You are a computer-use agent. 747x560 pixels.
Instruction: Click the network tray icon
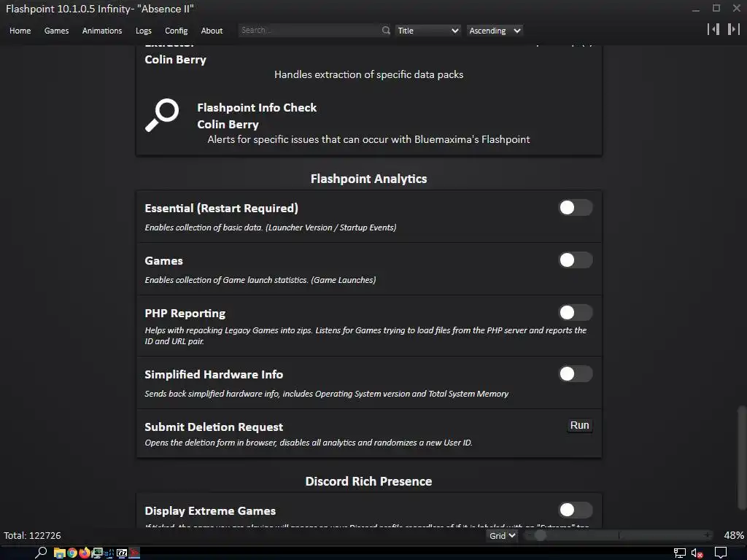[x=680, y=553]
